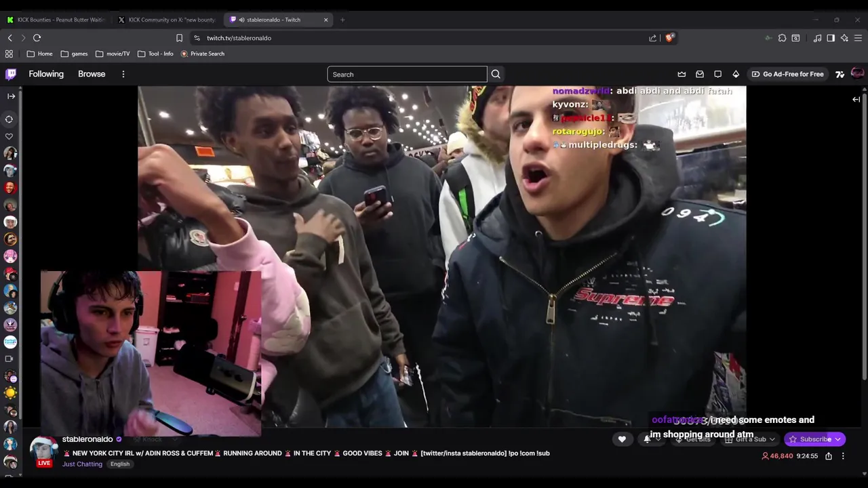Screen dimensions: 868x488
Task: Click the 46,840 viewer count
Action: [778, 456]
